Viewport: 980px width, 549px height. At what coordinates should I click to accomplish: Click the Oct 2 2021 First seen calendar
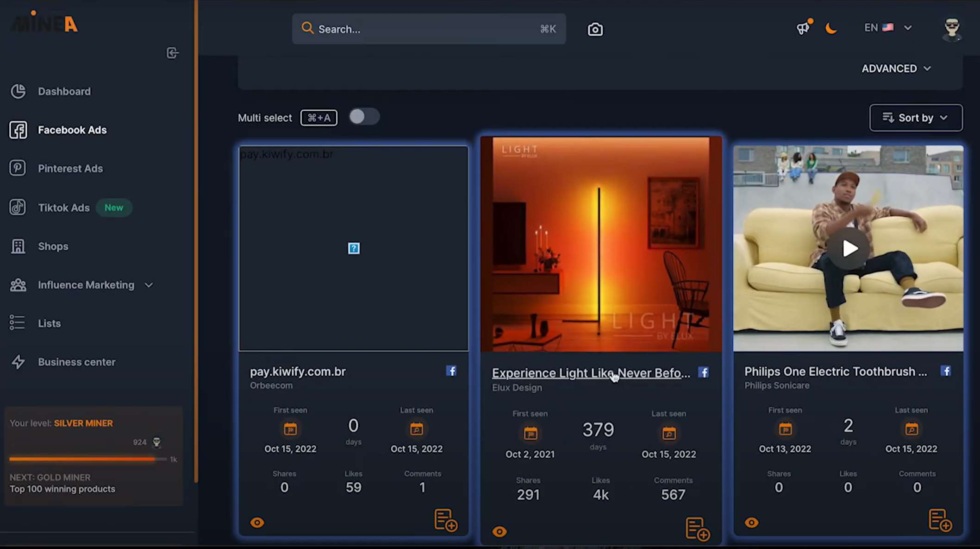coord(530,433)
